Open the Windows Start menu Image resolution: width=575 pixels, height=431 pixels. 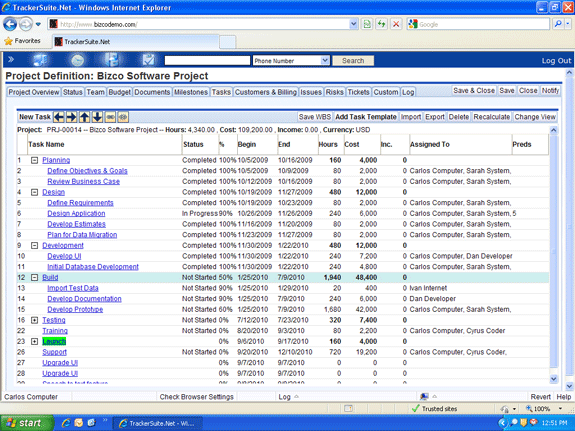coord(27,423)
